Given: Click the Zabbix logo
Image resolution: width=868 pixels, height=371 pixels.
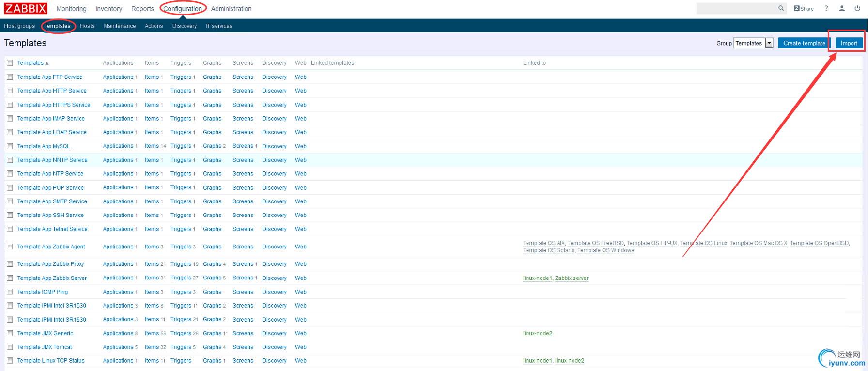Looking at the screenshot, I should point(26,8).
